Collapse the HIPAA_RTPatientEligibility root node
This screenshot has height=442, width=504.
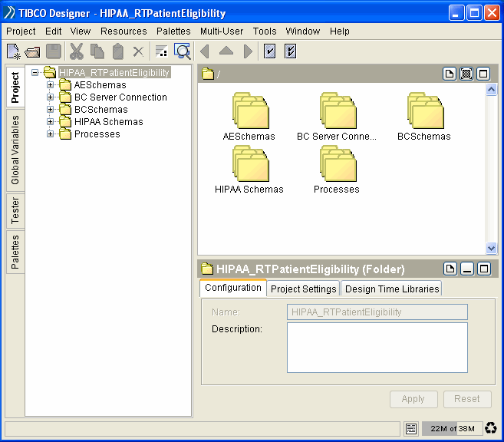[x=35, y=73]
